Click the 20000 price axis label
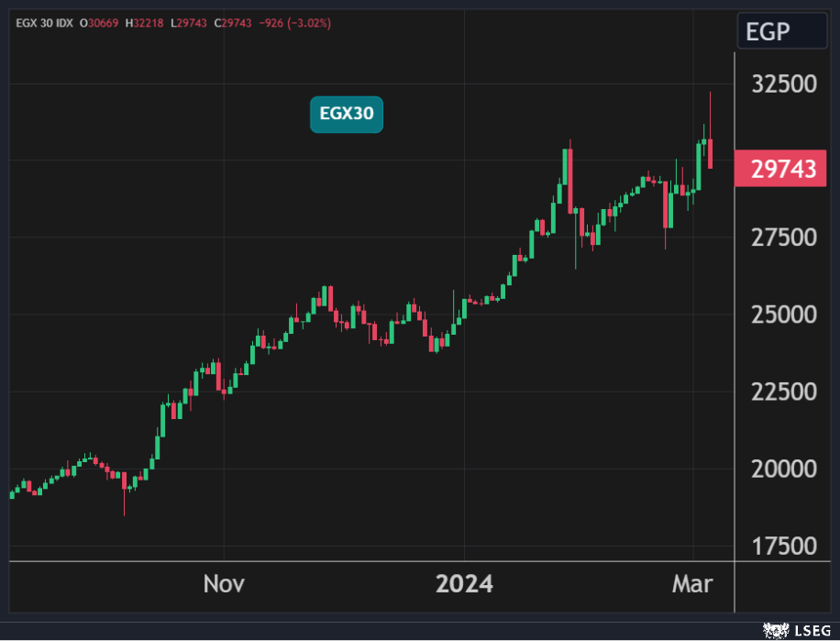This screenshot has height=641, width=840. (x=783, y=469)
